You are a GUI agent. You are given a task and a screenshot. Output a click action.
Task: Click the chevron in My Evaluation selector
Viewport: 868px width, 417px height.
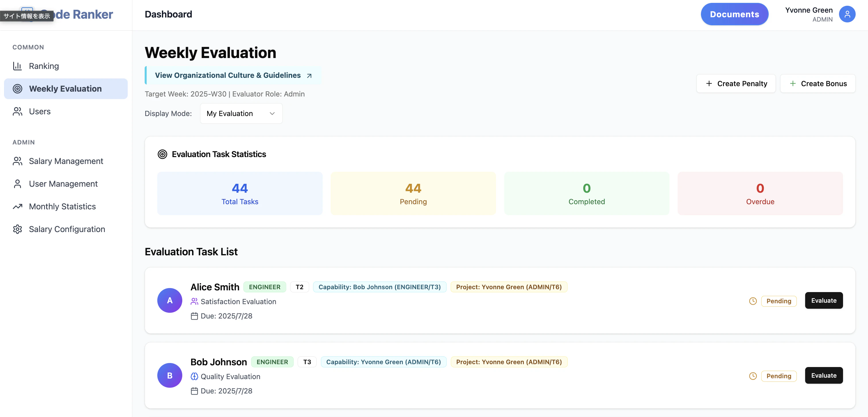tap(272, 114)
